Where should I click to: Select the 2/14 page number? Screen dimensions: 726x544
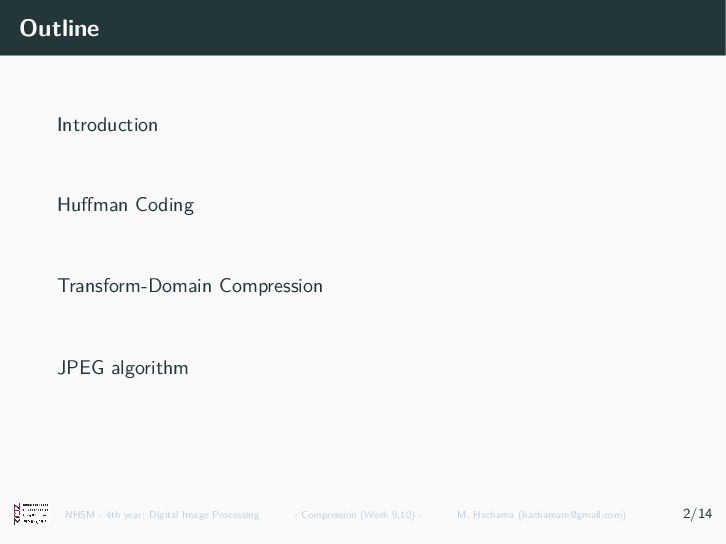697,513
